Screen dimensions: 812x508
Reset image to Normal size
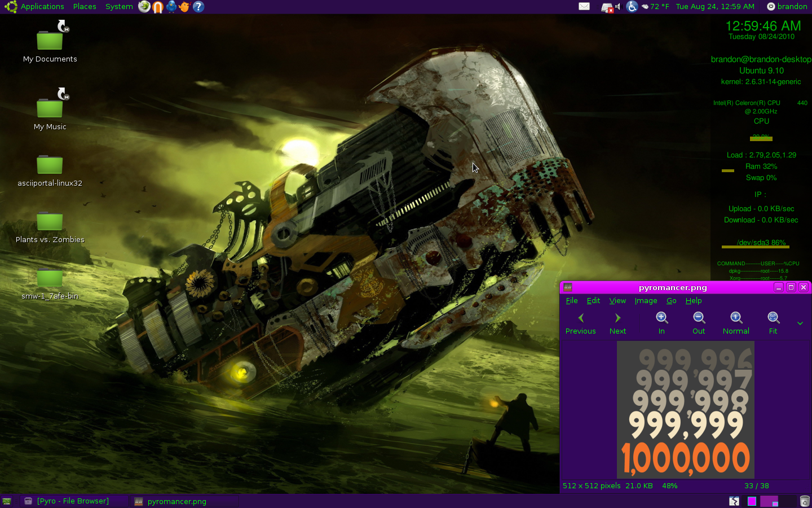click(x=736, y=318)
